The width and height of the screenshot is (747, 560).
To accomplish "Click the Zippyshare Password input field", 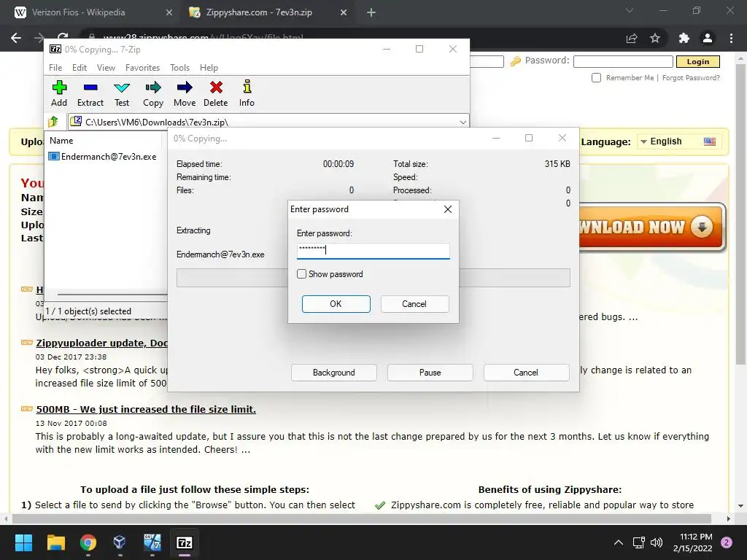I will coord(623,61).
